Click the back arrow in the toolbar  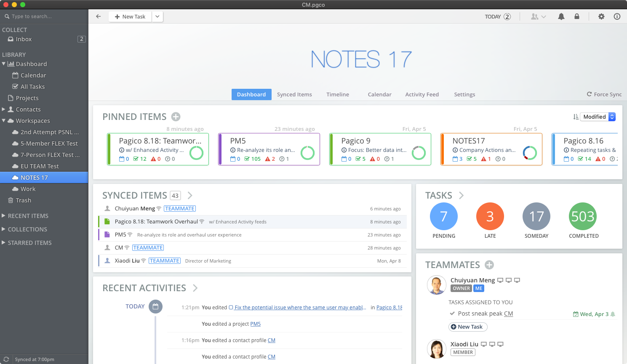point(98,16)
